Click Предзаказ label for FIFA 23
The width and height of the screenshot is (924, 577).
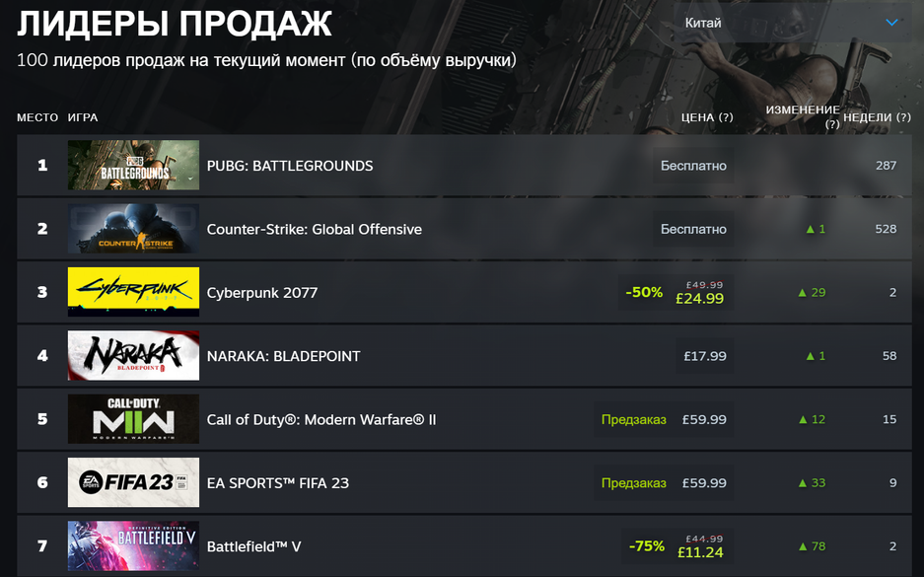point(633,482)
